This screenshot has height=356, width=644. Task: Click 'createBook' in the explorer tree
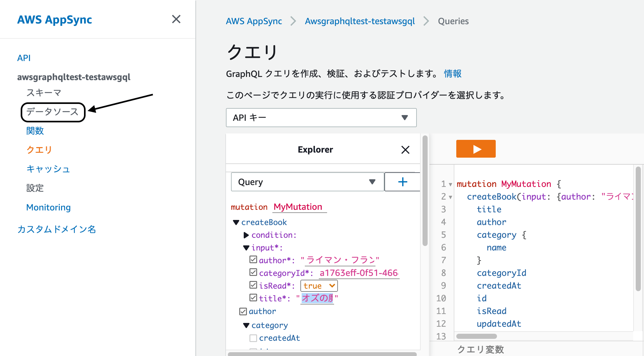coord(264,222)
